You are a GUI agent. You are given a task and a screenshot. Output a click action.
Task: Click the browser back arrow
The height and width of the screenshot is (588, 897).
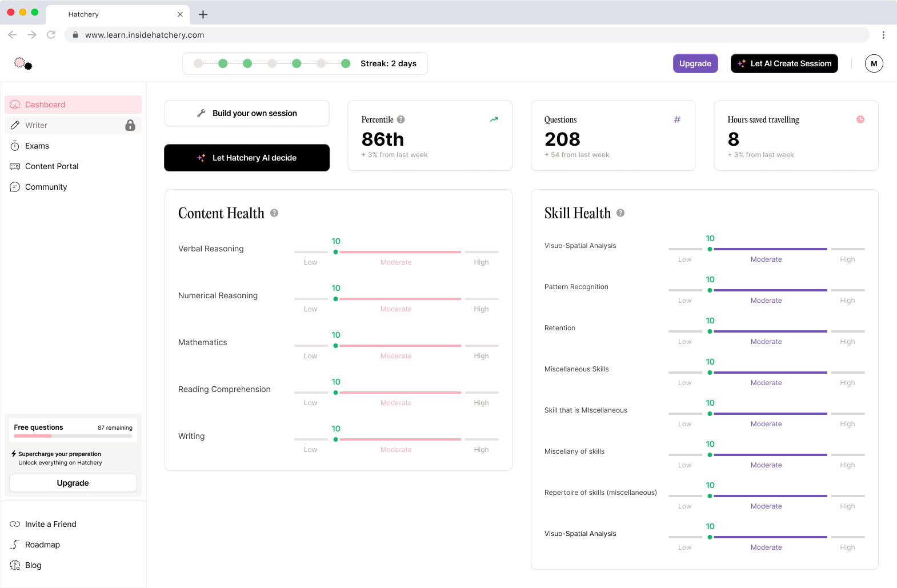point(13,35)
